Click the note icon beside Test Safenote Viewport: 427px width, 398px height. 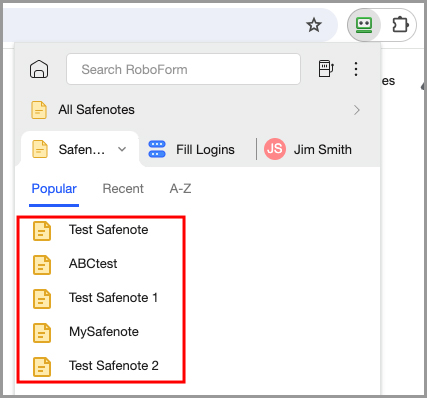coord(42,231)
